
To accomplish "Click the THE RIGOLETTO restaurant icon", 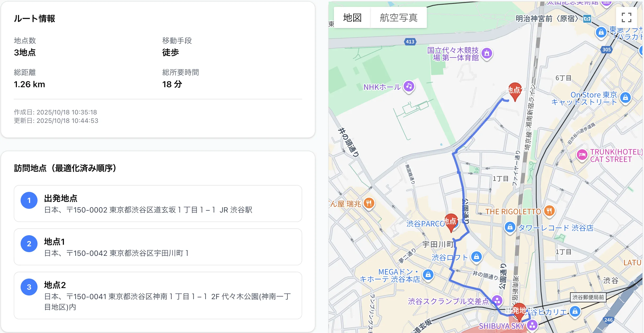I will 549,211.
